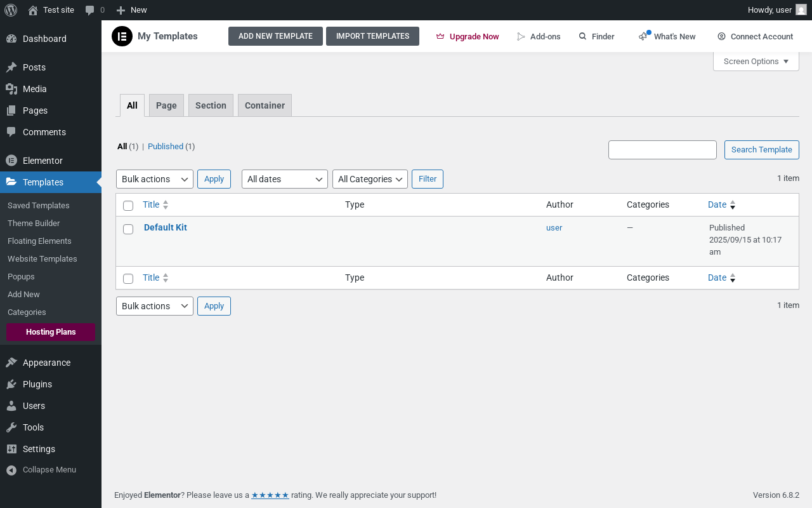Click the Media icon in sidebar

(11, 89)
